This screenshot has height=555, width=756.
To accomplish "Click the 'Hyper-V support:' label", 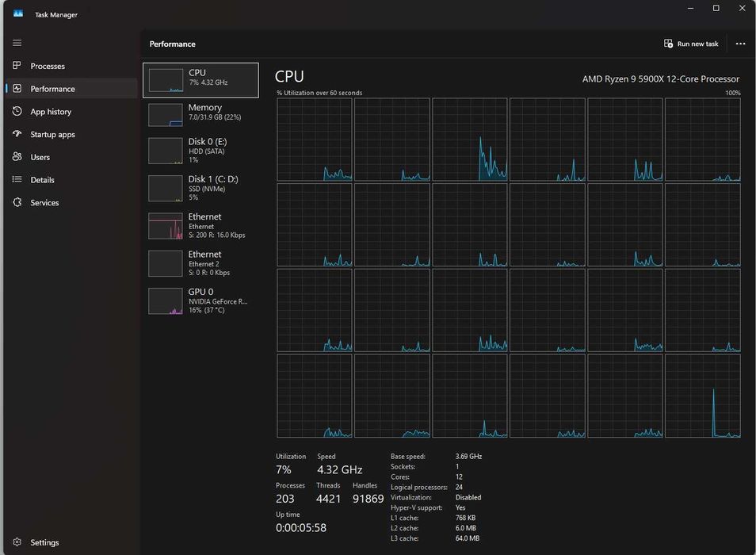I will click(x=417, y=507).
